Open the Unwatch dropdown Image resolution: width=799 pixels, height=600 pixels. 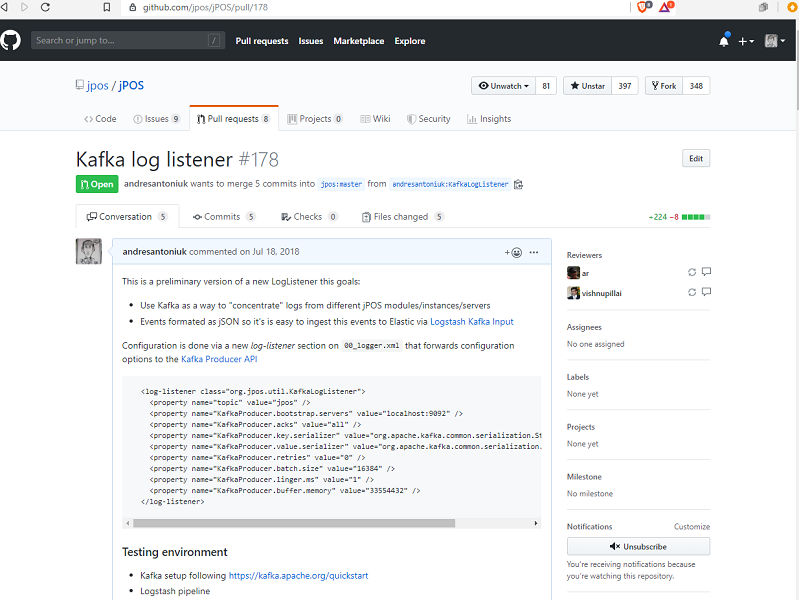[503, 86]
